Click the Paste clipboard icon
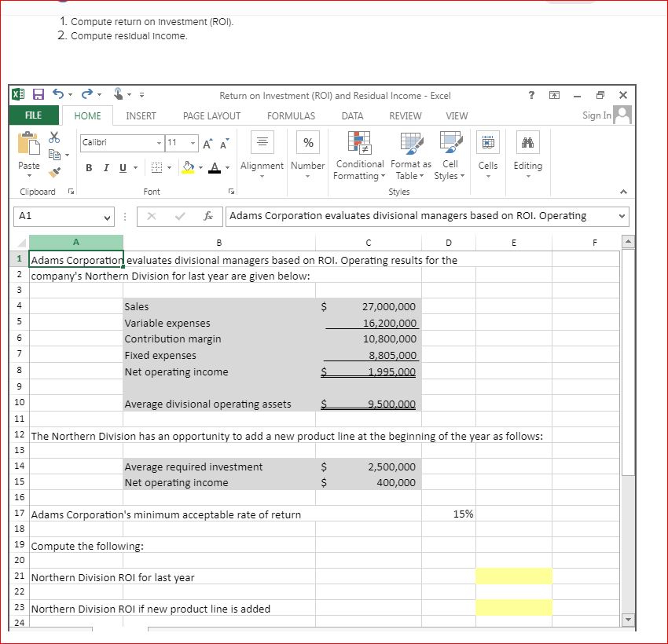This screenshot has height=644, width=668. pos(29,143)
